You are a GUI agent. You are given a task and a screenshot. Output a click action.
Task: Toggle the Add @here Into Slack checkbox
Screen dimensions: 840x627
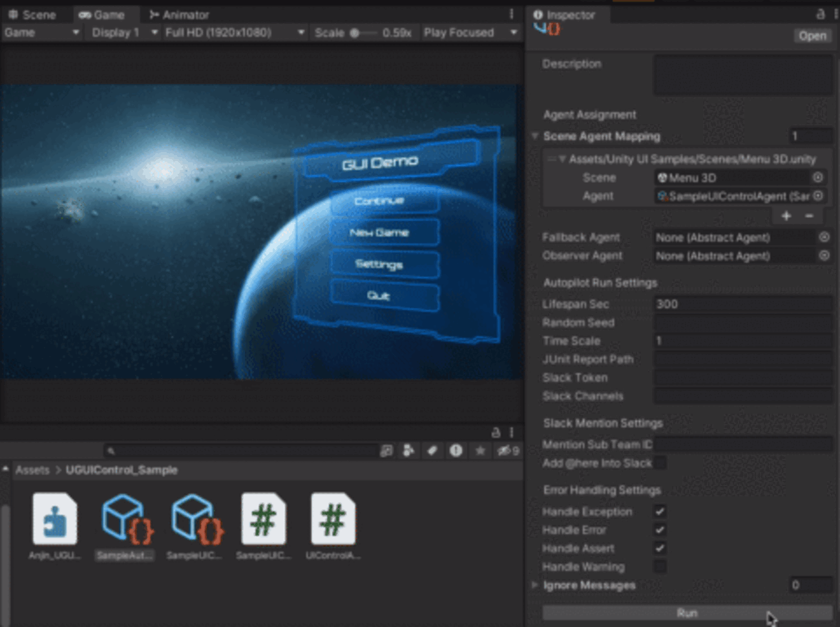pyautogui.click(x=659, y=463)
